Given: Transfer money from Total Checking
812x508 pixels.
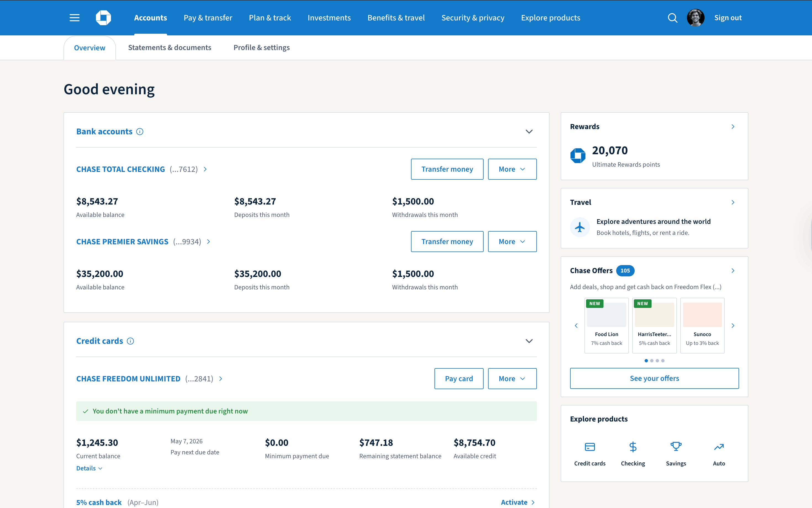Looking at the screenshot, I should tap(447, 169).
